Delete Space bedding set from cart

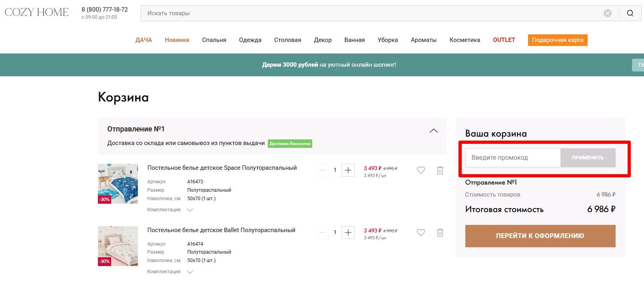(440, 170)
